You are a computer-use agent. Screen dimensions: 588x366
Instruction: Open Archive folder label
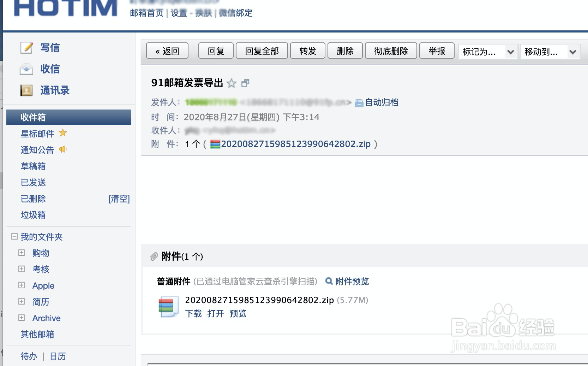(47, 318)
